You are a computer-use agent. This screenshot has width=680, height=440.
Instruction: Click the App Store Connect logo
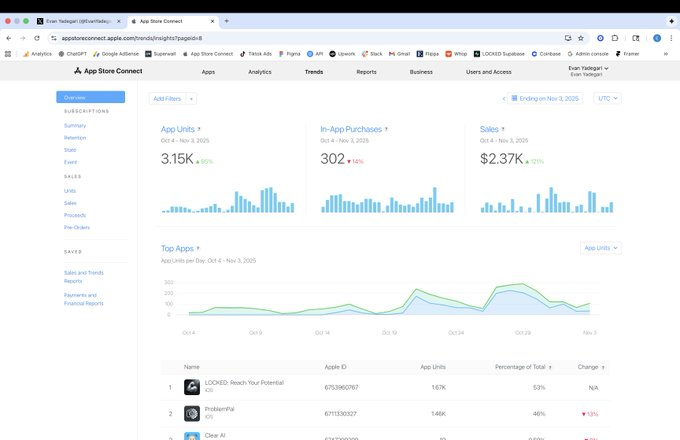pyautogui.click(x=108, y=71)
